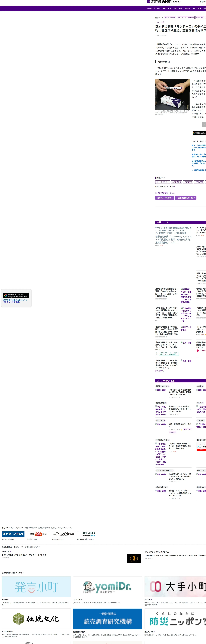
Task: Click the 「社会」の最新記事一覧 button
Action: [x=186, y=198]
